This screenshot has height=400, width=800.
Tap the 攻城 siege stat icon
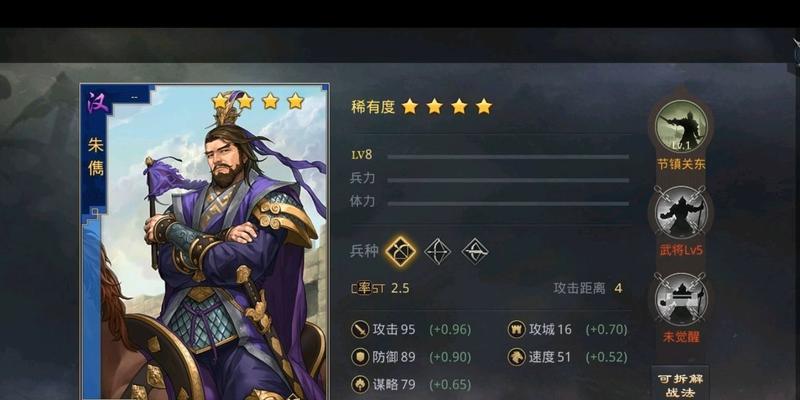tap(516, 329)
